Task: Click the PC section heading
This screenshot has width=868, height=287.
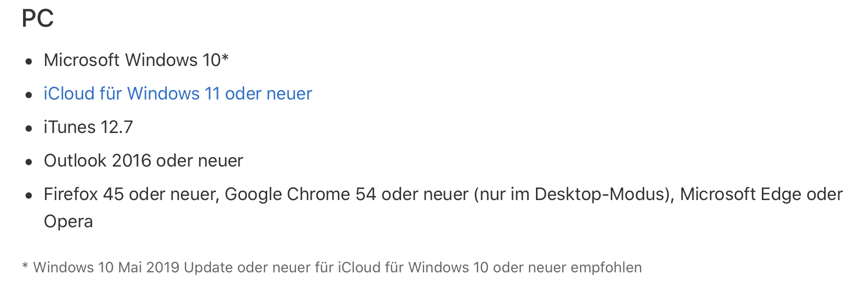Action: 38,19
